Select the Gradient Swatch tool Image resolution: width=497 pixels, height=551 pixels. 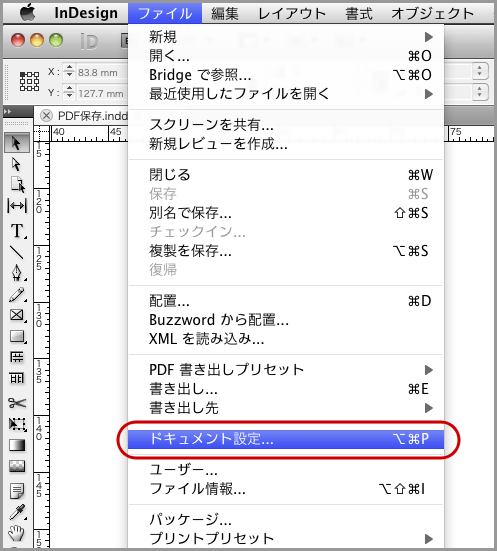click(x=17, y=445)
